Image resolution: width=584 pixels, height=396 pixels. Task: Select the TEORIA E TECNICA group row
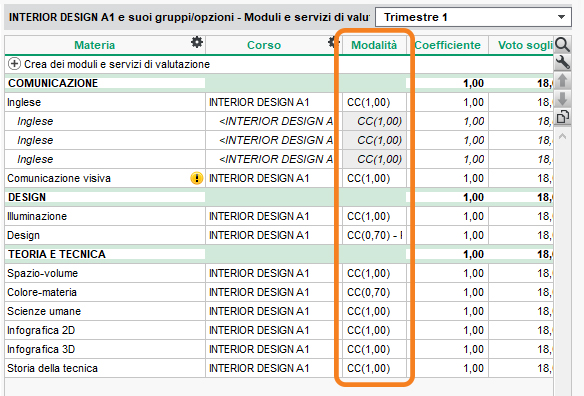pos(279,254)
